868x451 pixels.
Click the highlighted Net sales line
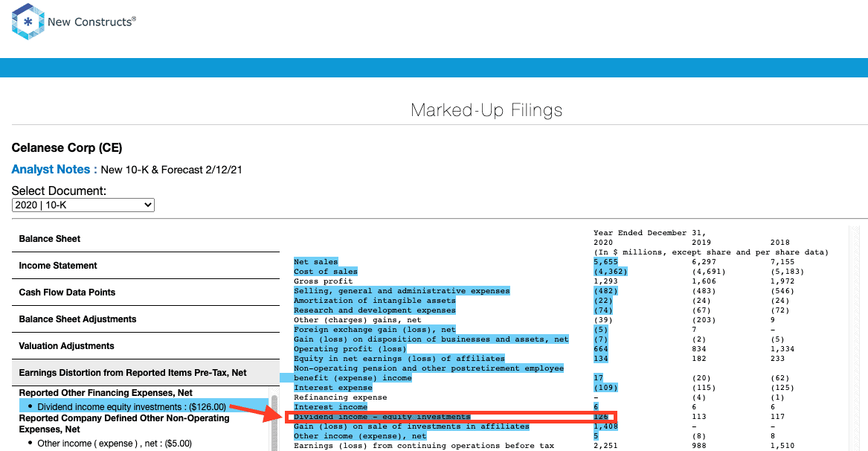(x=315, y=262)
